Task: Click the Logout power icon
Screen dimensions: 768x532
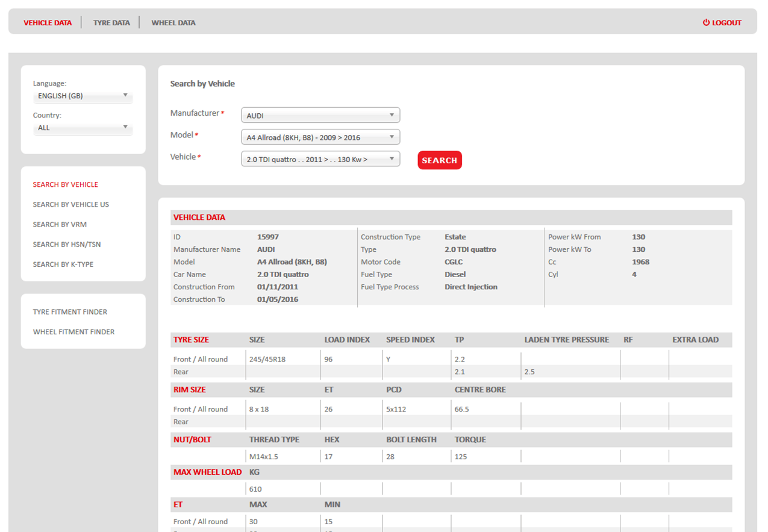Action: tap(706, 23)
